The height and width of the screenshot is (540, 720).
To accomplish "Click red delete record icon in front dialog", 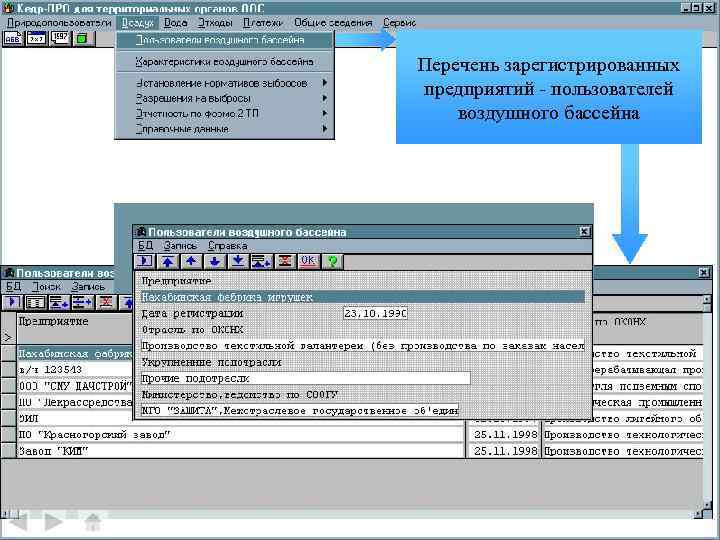I will (285, 261).
